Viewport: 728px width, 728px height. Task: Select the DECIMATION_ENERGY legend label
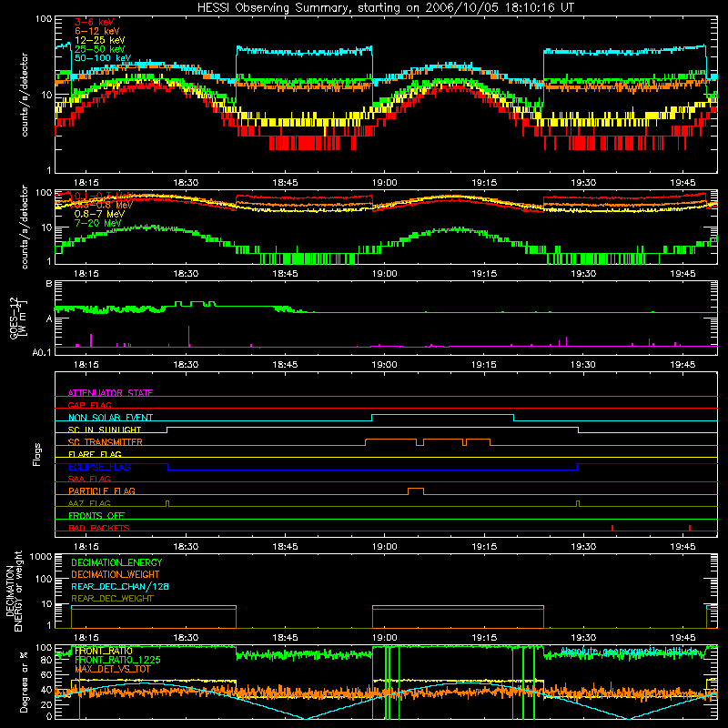[x=116, y=562]
